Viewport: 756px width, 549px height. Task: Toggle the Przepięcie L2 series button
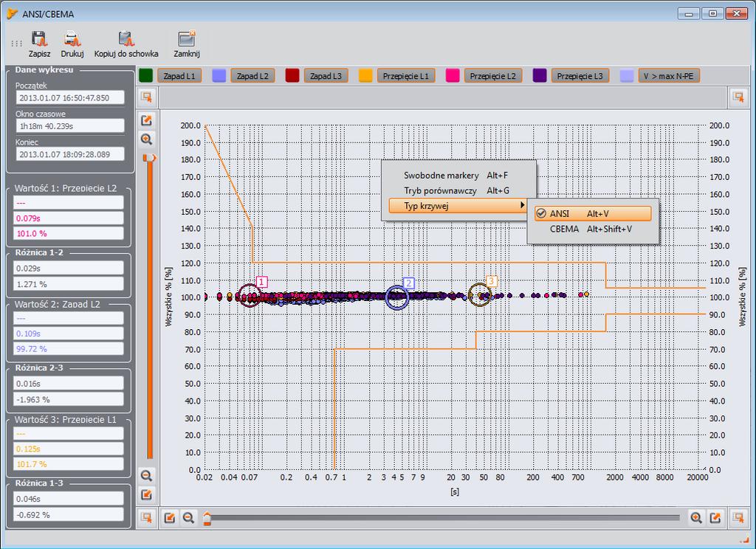coord(492,76)
